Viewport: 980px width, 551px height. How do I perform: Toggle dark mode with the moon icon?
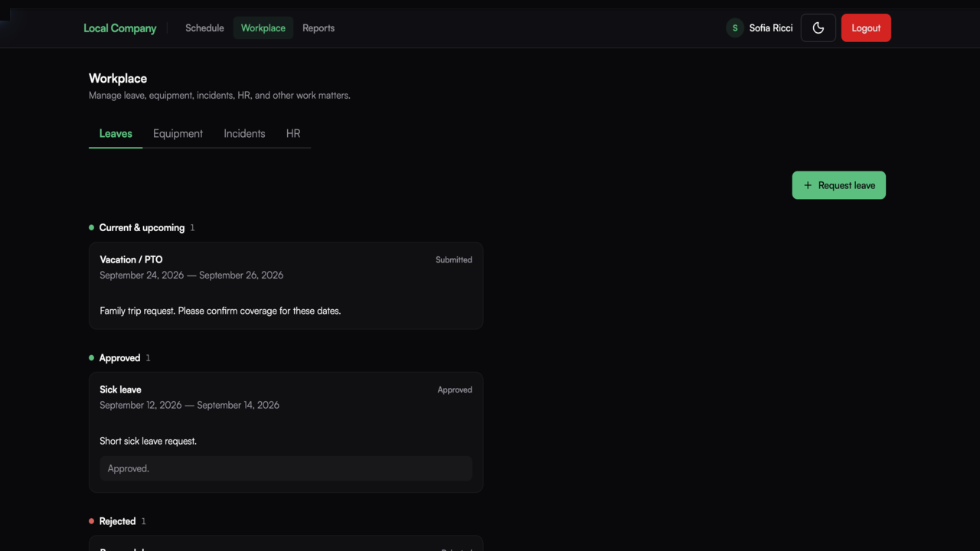coord(818,28)
